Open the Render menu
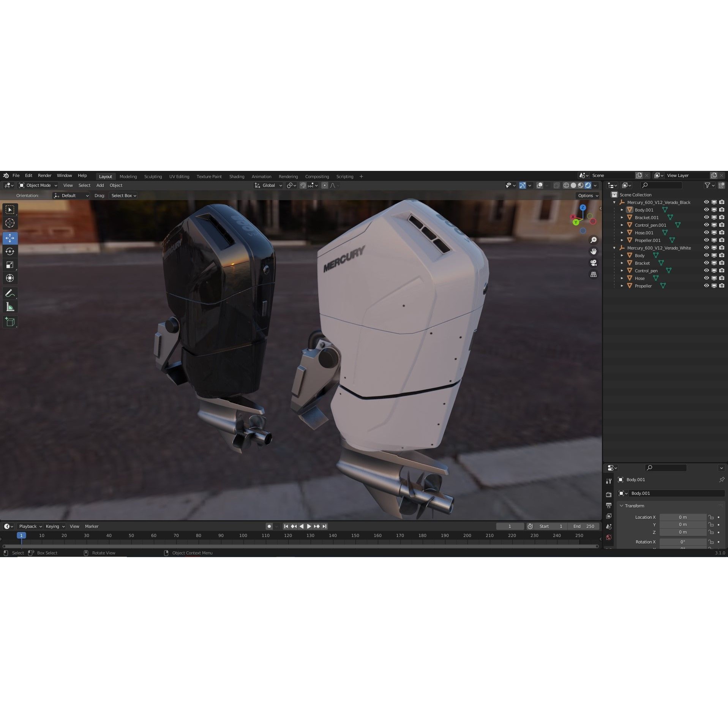728x728 pixels. 44,175
